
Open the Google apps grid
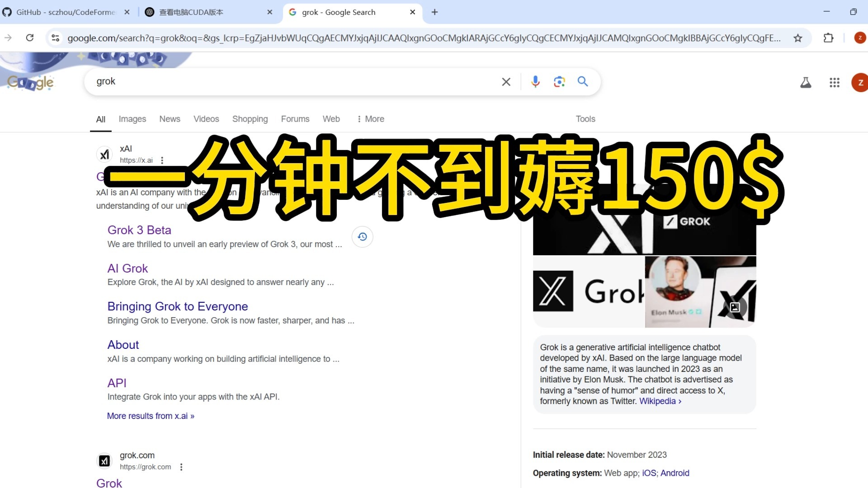pyautogui.click(x=834, y=83)
